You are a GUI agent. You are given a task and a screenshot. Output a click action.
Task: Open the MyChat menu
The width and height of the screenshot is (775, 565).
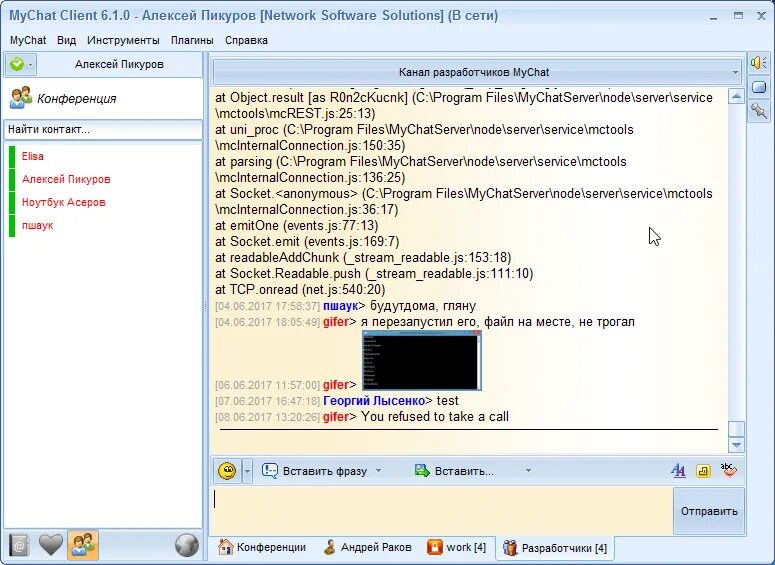[28, 40]
